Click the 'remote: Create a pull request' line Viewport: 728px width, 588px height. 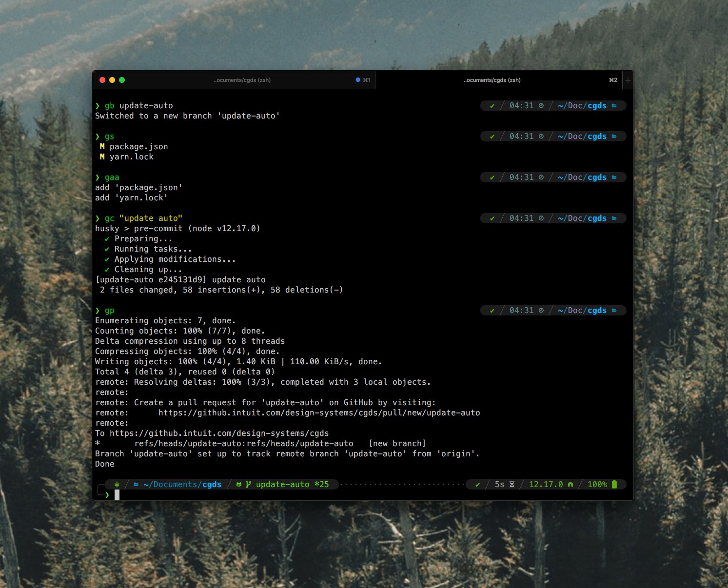pos(266,402)
